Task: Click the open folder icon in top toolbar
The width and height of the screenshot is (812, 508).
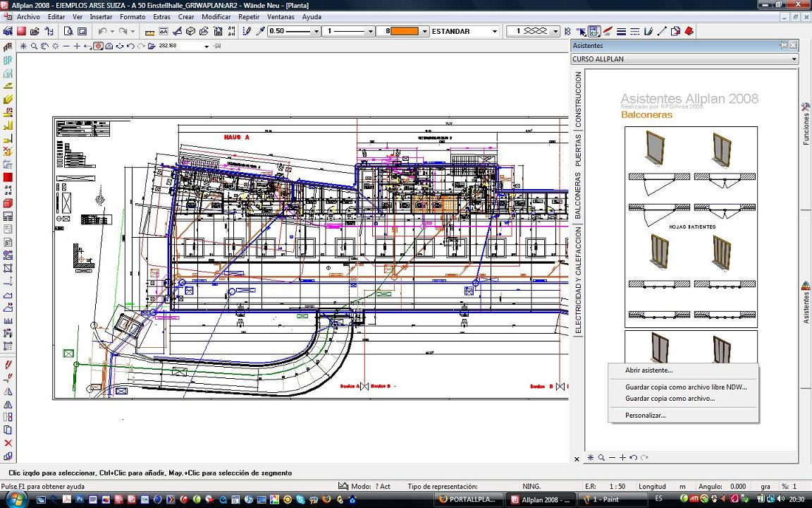Action: (35, 31)
